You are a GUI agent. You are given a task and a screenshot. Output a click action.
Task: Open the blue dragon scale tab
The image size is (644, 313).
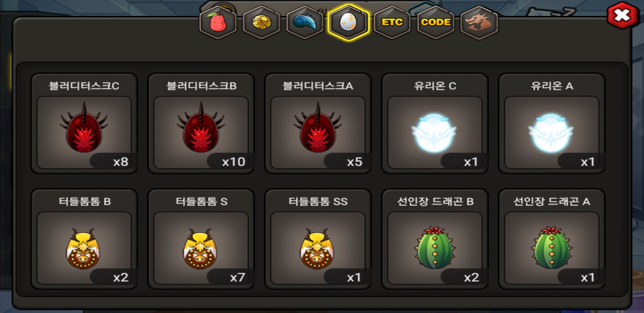305,23
